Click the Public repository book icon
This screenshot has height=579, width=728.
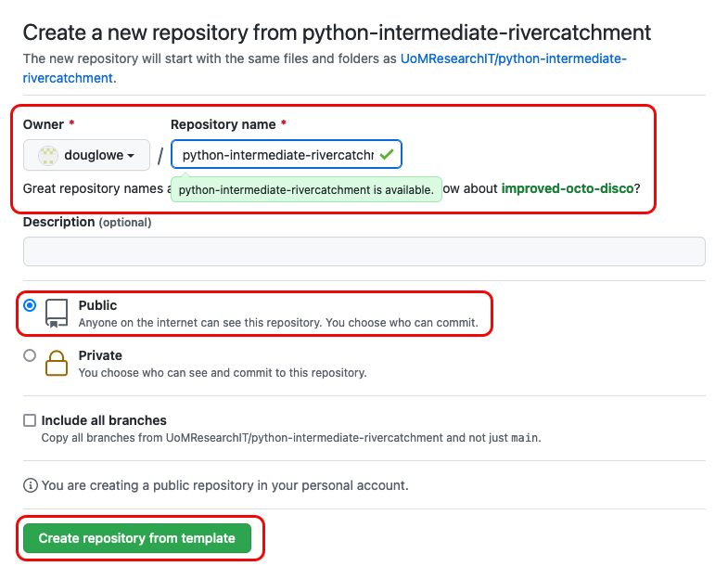point(57,314)
